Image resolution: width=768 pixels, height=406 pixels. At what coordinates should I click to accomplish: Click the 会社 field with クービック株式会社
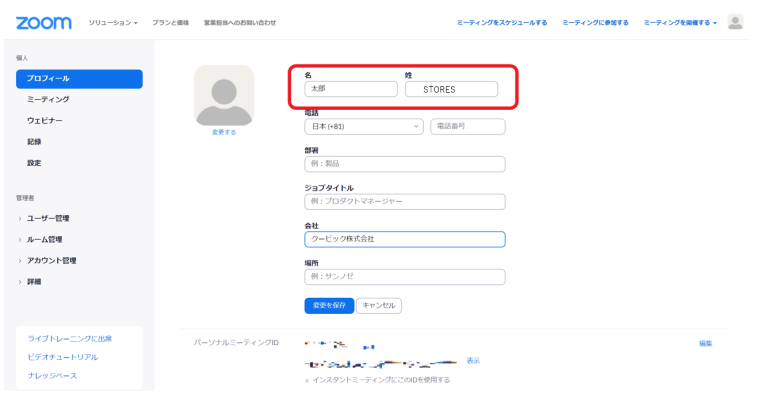[405, 239]
